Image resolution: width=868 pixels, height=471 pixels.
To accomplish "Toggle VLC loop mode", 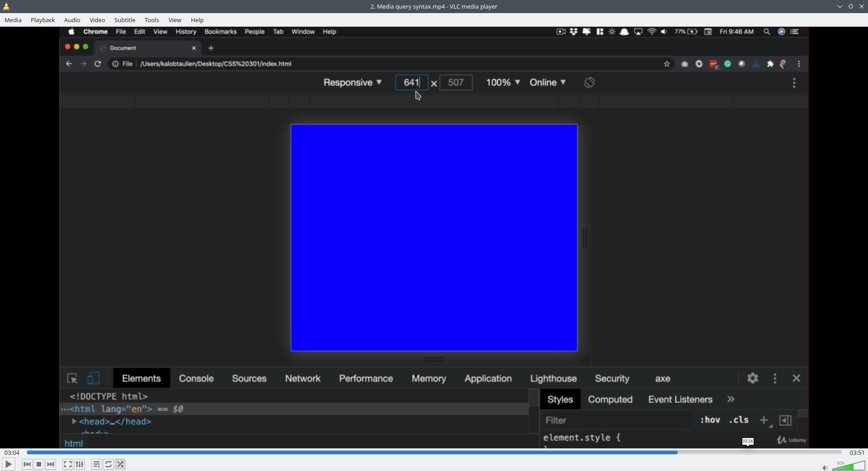I will [108, 464].
